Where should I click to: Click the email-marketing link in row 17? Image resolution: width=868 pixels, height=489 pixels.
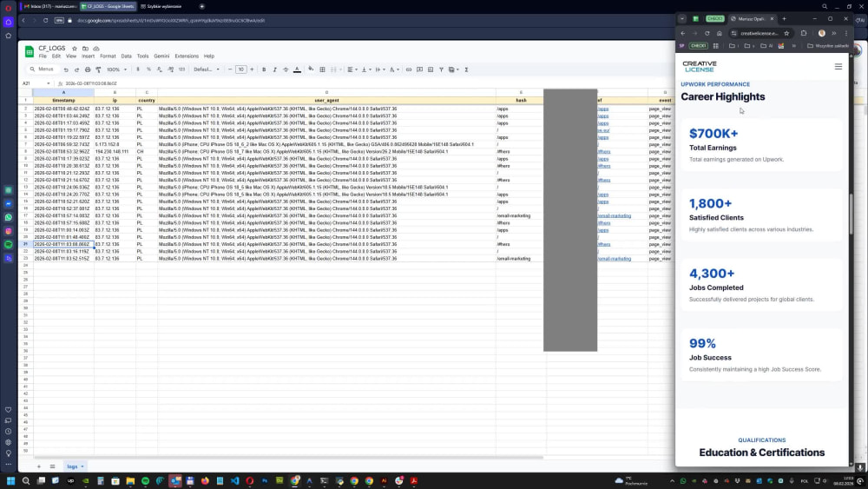coord(615,216)
